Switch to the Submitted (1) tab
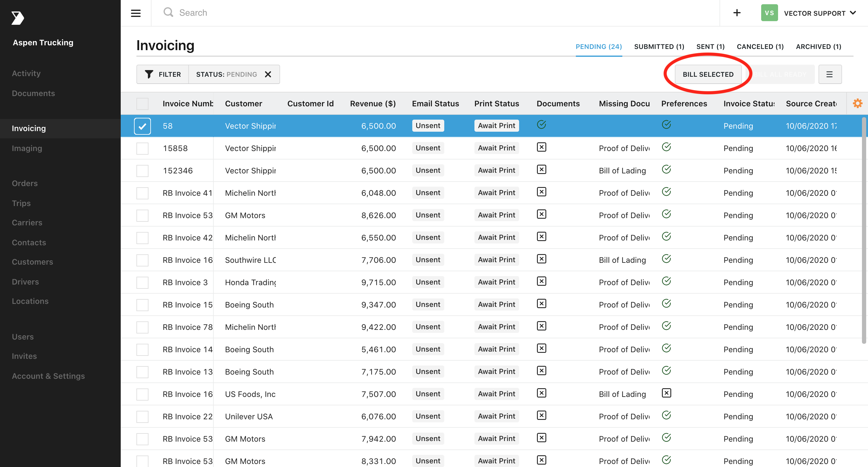The width and height of the screenshot is (868, 467). [x=659, y=47]
